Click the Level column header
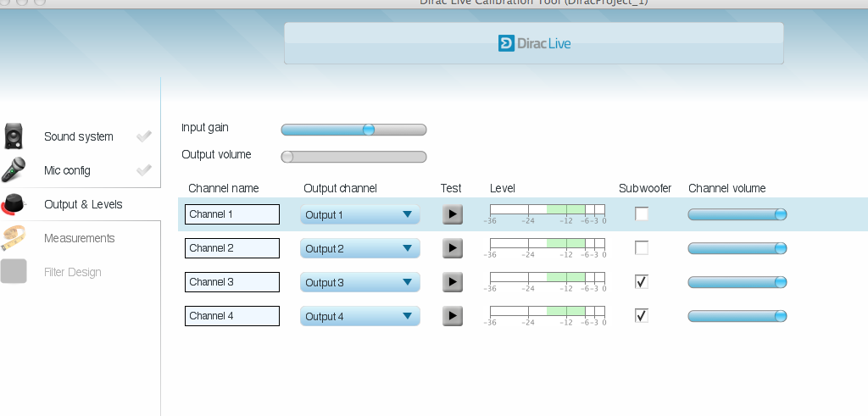This screenshot has height=416, width=868. point(502,188)
